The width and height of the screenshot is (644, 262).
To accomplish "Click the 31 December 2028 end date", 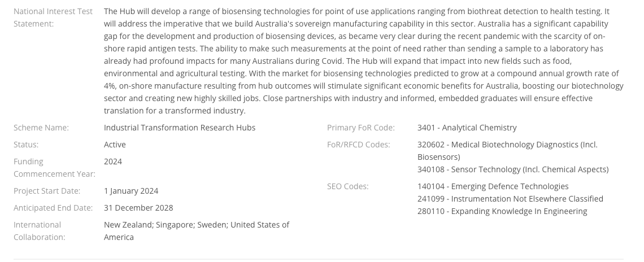I will (x=138, y=208).
